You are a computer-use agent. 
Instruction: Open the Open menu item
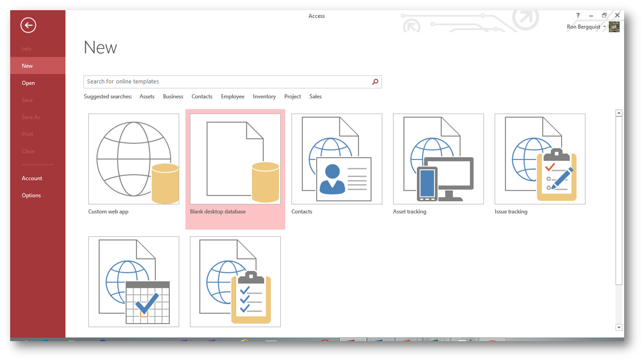pos(28,83)
